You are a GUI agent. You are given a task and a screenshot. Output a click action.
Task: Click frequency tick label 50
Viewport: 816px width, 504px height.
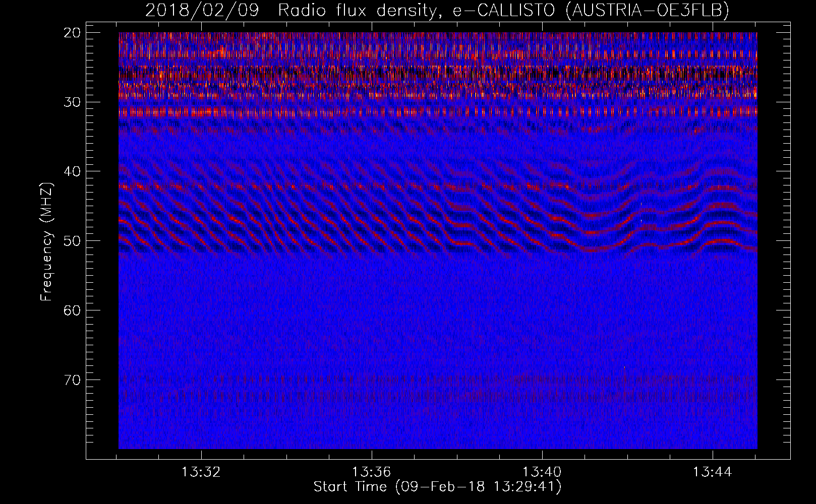click(x=72, y=241)
